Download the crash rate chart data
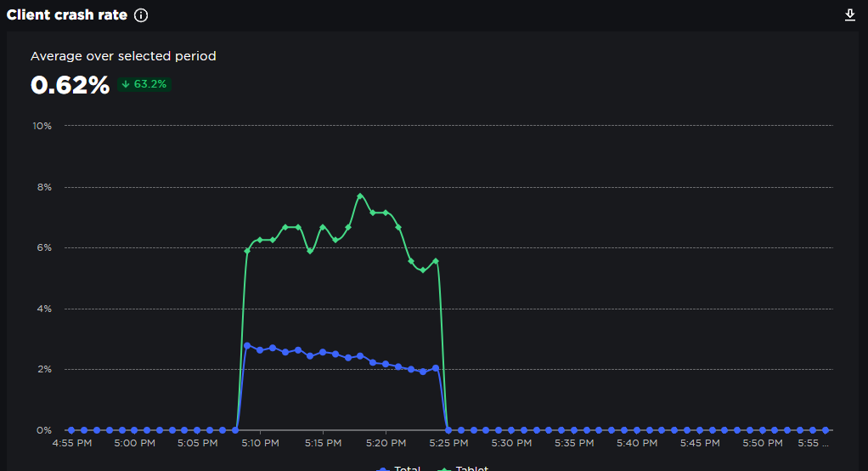 point(850,15)
